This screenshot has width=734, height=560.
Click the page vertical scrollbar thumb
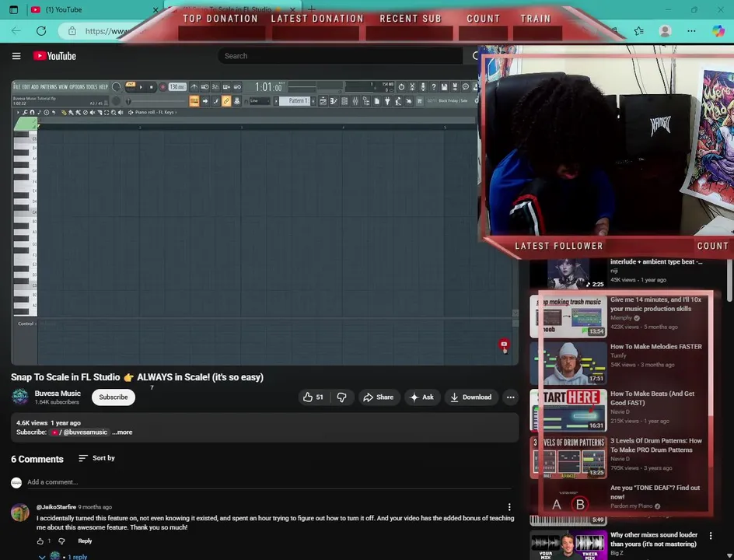(729, 281)
